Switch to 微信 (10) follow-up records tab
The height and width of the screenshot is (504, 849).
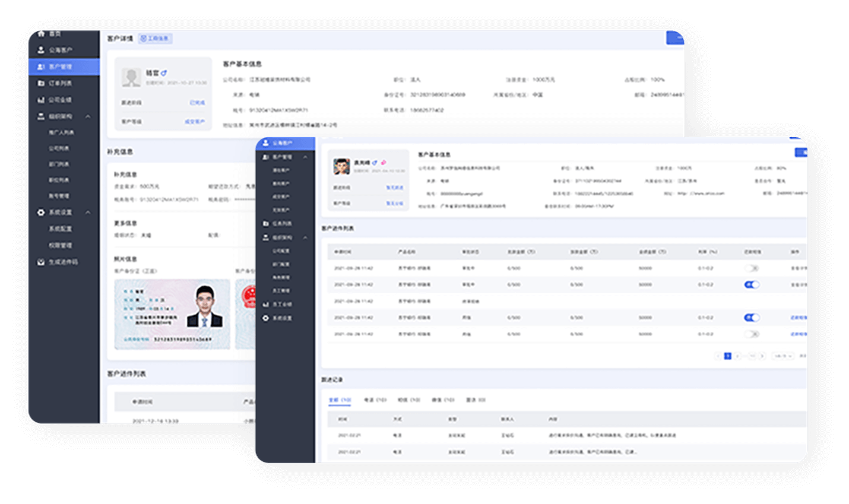443,400
